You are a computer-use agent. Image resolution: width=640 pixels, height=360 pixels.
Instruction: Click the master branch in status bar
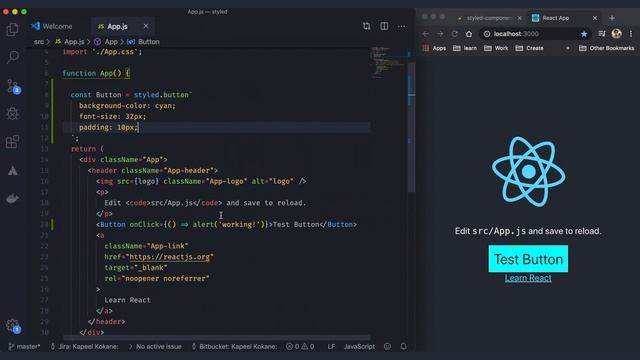(x=24, y=347)
